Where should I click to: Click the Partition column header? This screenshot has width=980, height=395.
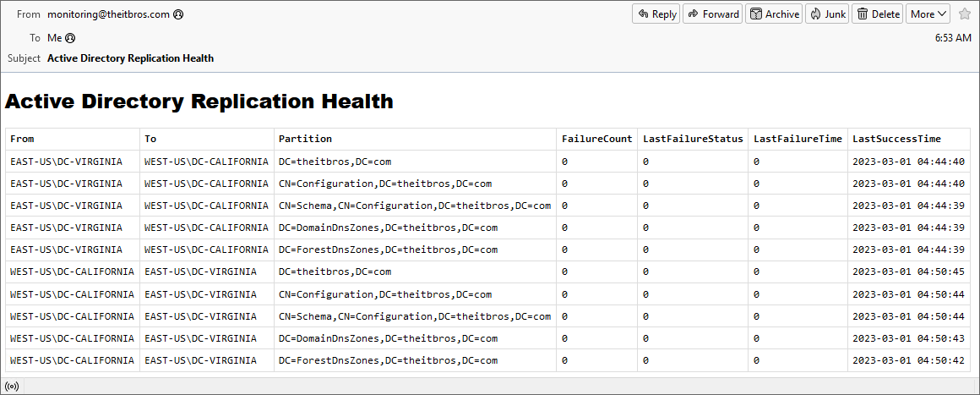(305, 139)
